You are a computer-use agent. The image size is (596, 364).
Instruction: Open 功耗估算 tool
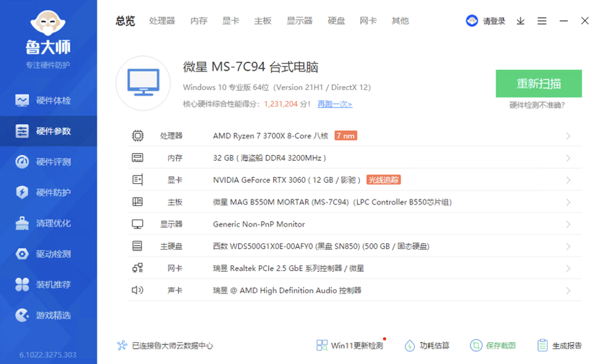[x=427, y=346]
